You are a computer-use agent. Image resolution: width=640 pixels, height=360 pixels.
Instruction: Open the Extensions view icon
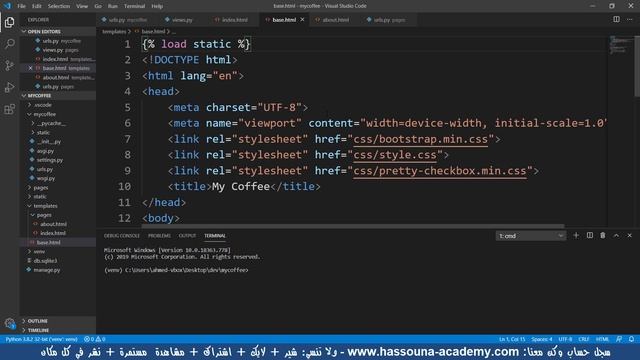(9, 109)
